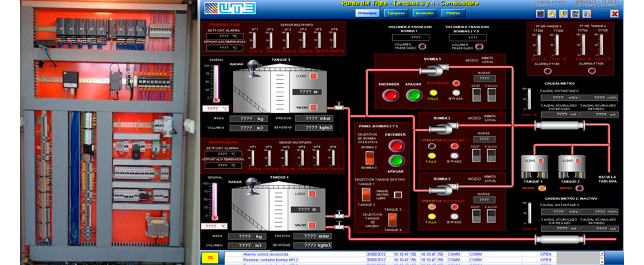Click the green Apagar button in Panel Bombas 2 y 3
Image resolution: width=644 pixels, height=265 pixels.
[396, 160]
